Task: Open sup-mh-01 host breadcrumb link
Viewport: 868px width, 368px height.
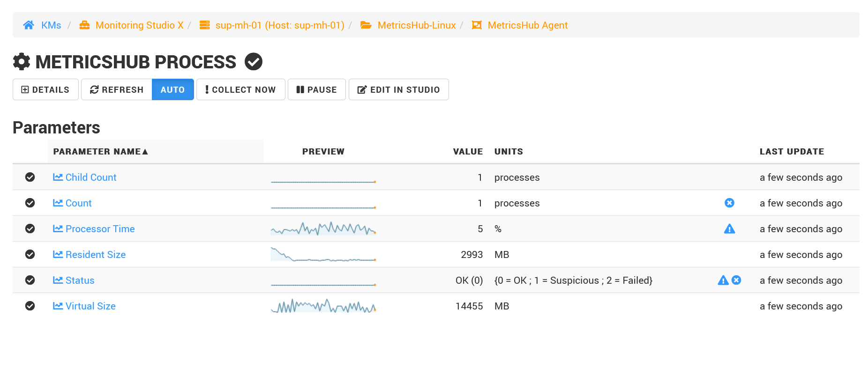Action: tap(280, 25)
